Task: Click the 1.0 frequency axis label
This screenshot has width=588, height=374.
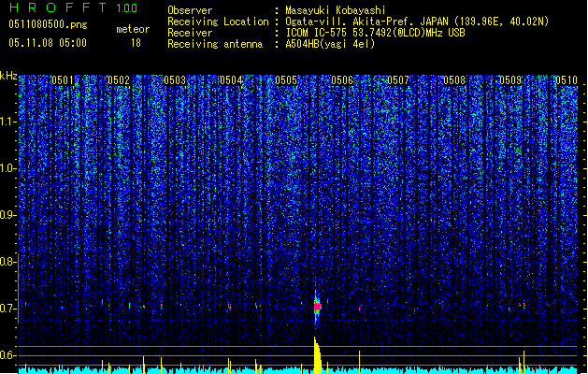Action: pos(8,168)
